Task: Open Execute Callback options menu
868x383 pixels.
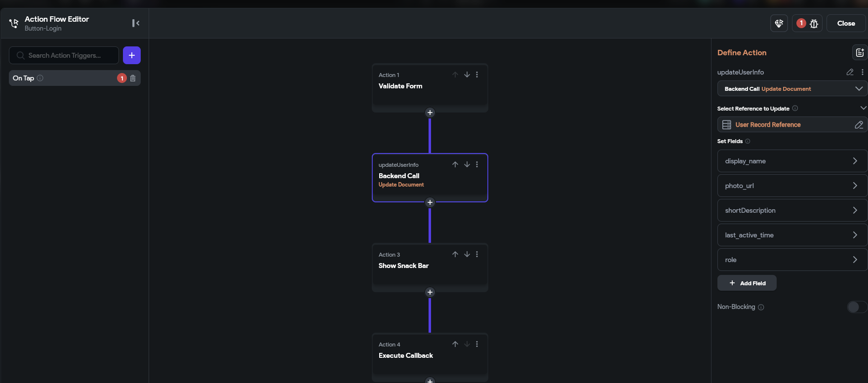Action: [477, 344]
